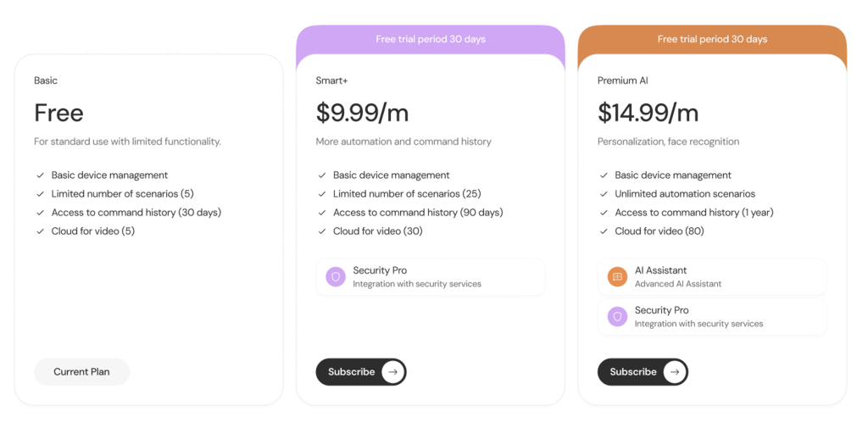Subscribe to the Premium AI plan

coord(643,372)
